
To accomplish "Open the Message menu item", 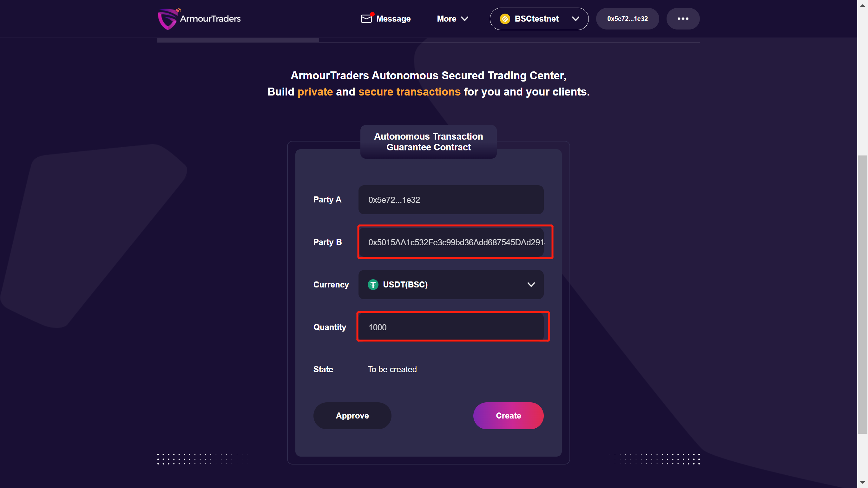I will pos(386,19).
